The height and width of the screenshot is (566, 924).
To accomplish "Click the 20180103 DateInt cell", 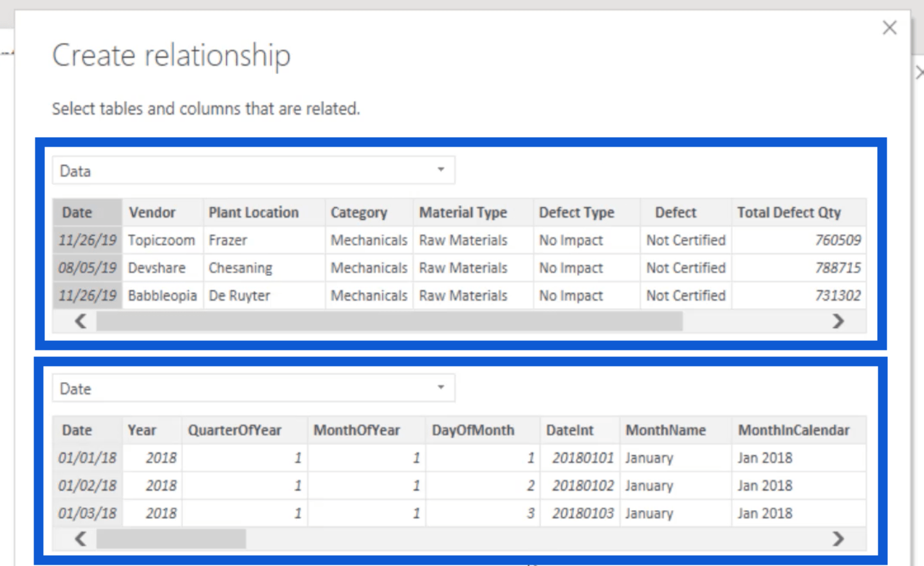I will [x=580, y=513].
